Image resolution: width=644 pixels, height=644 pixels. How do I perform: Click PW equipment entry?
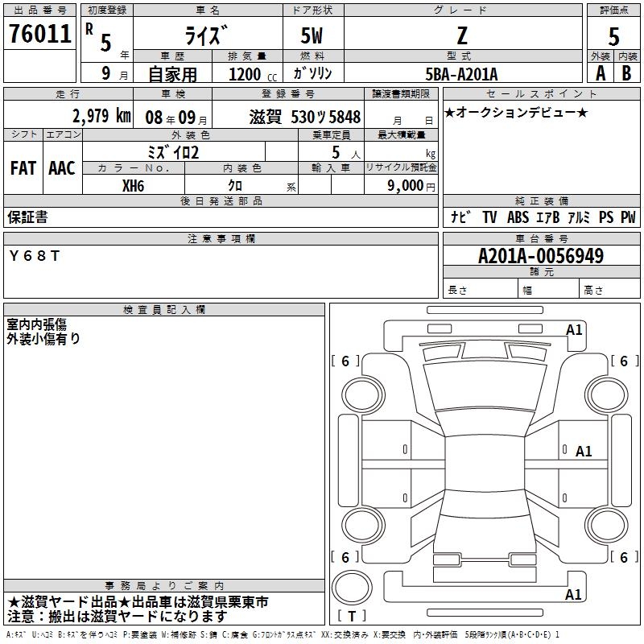(628, 217)
